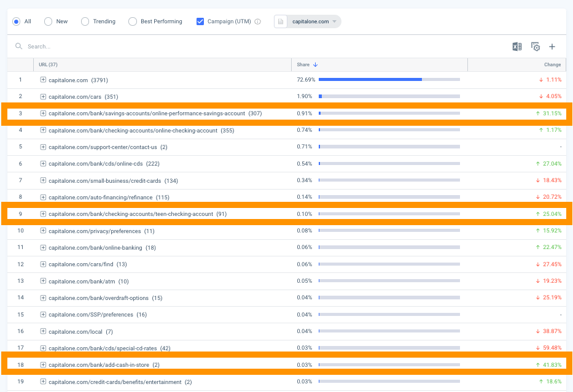The width and height of the screenshot is (573, 392).
Task: Open bank/cds/online-cds URL
Action: (95, 164)
